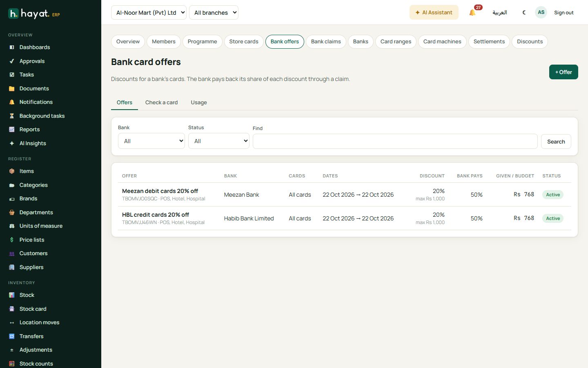Expand the All branches dropdown
588x368 pixels.
[x=214, y=13]
